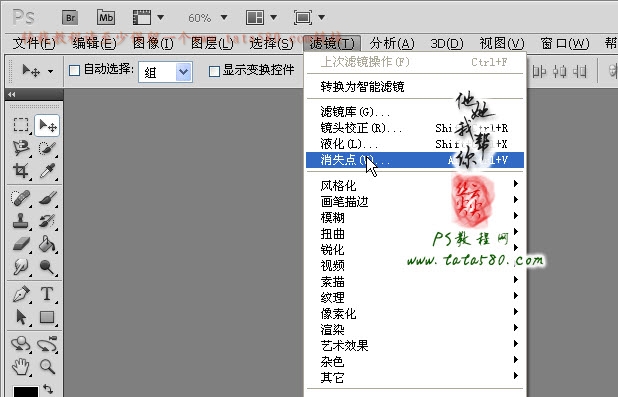Select the Dodge tool
618x397 pixels.
pyautogui.click(x=47, y=267)
